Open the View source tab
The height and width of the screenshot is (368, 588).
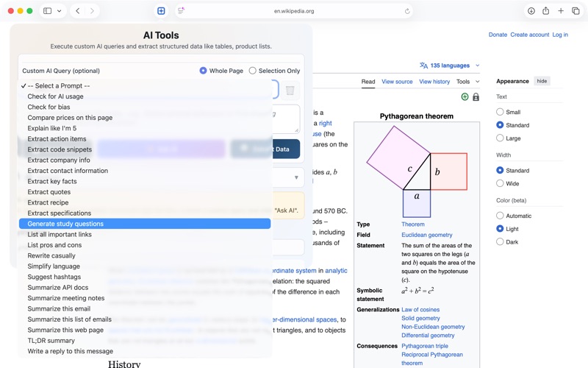pos(397,82)
